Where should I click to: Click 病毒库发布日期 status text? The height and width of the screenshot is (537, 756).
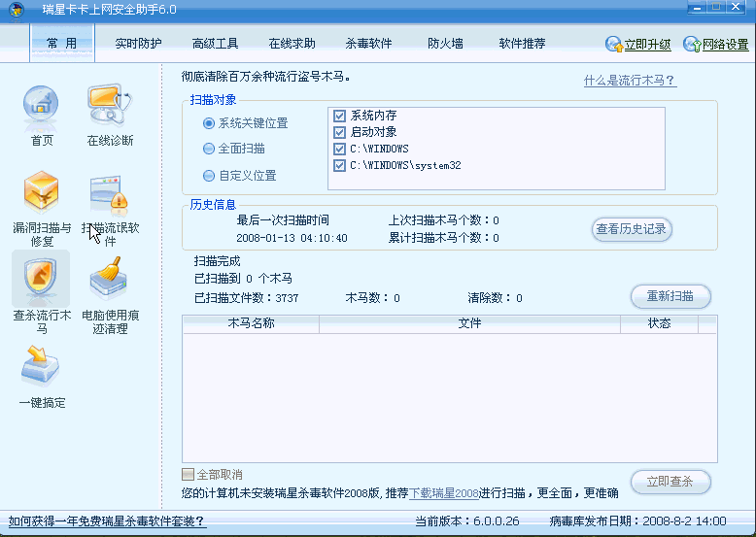[x=637, y=521]
